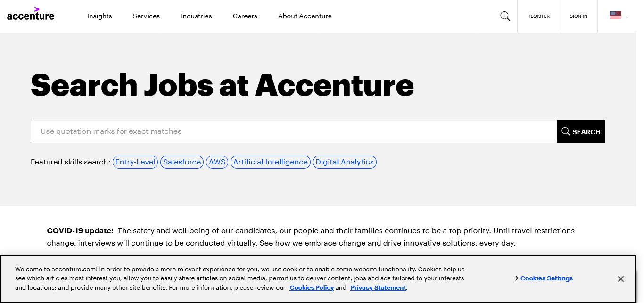Screen dimensions: 644x303
Task: Open the Privacy Statement link
Action: (378, 288)
